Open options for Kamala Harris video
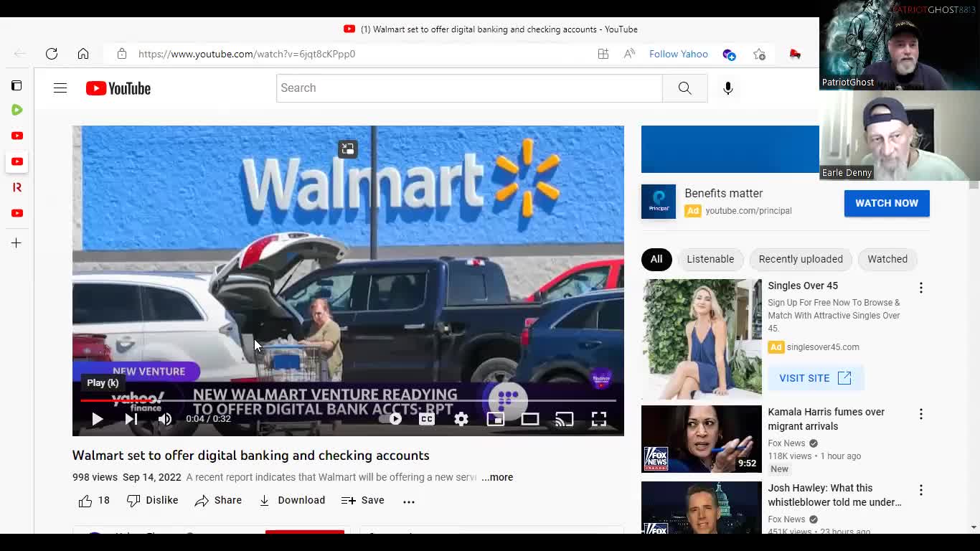Viewport: 980px width, 551px height. pyautogui.click(x=921, y=414)
